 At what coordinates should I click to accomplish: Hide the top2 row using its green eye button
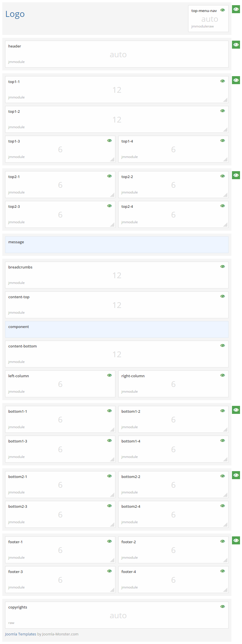click(236, 175)
